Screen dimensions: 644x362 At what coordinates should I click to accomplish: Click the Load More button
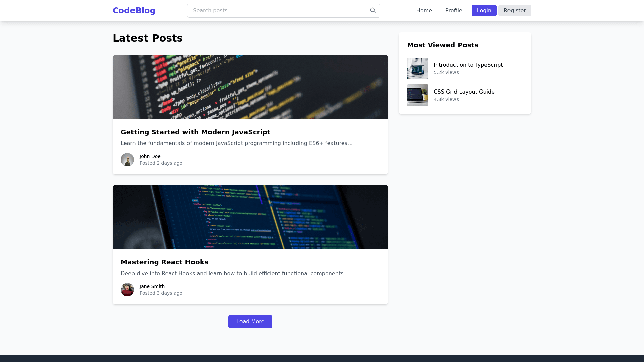(x=250, y=322)
